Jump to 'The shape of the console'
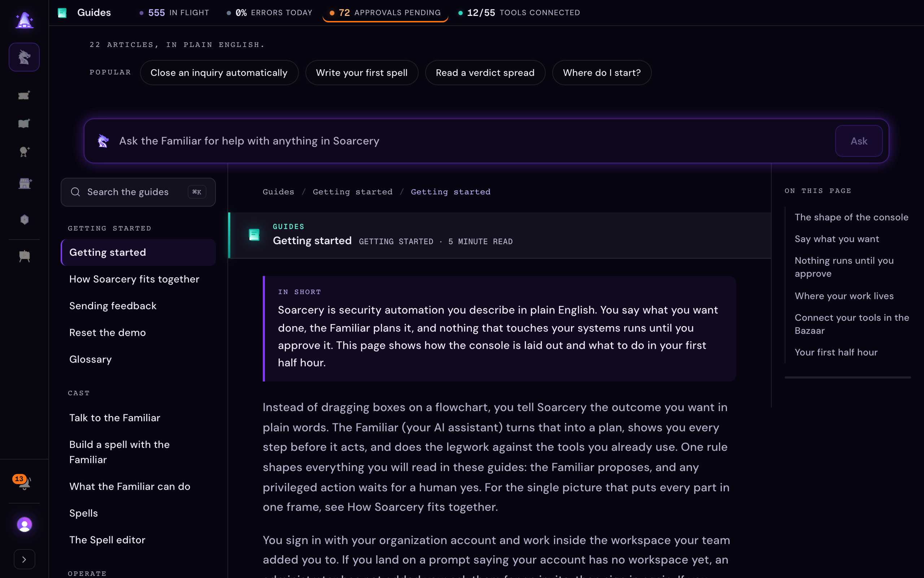The height and width of the screenshot is (578, 924). pos(851,217)
